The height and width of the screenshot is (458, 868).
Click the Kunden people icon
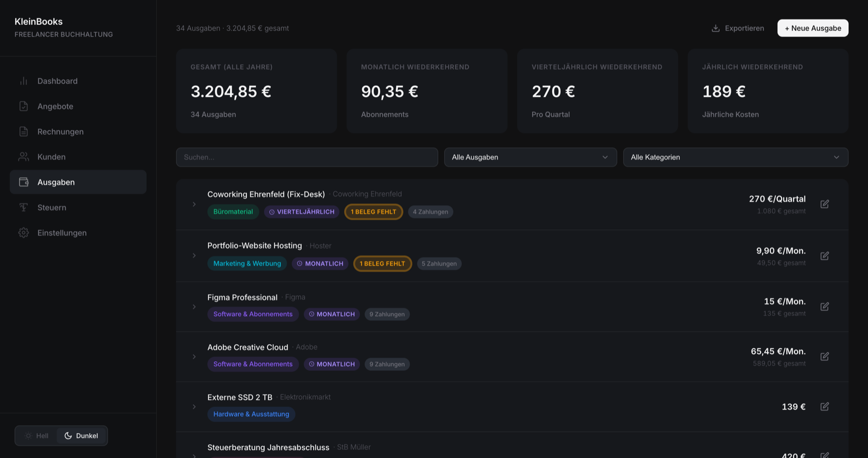[x=24, y=157]
